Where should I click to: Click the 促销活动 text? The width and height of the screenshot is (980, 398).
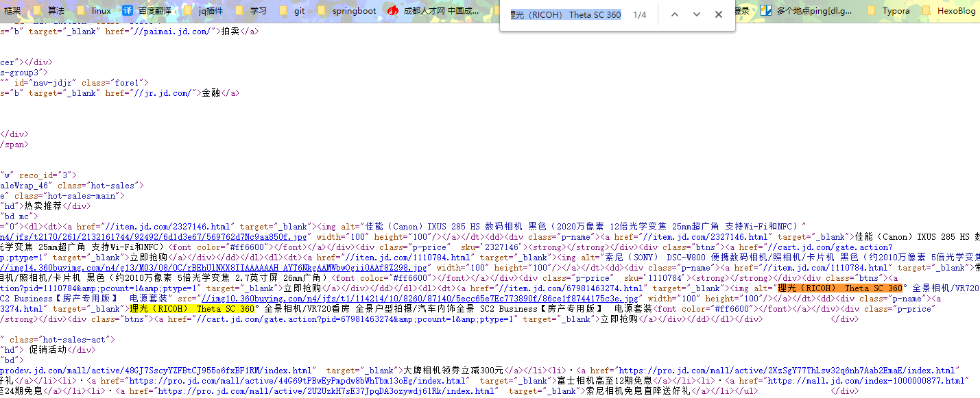point(49,350)
